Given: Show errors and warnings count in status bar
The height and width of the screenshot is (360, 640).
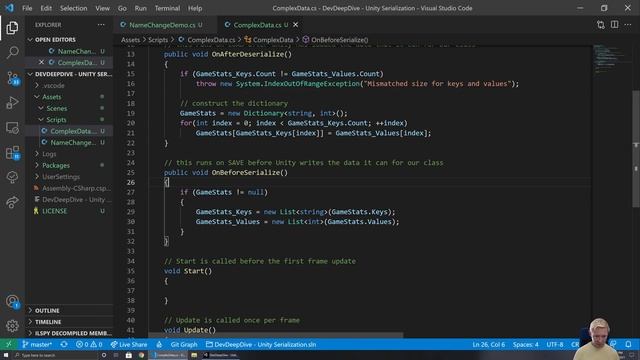Looking at the screenshot, I should [89, 344].
